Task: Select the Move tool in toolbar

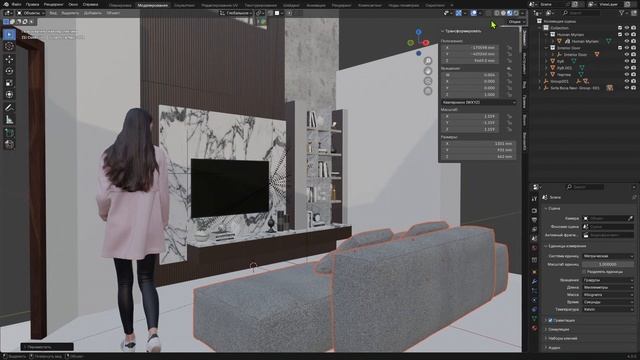Action: (9, 59)
